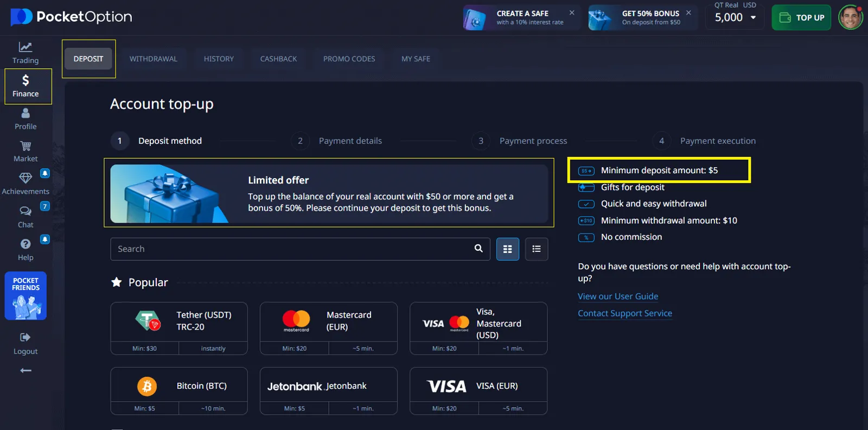Select Bitcoin (BTC) deposit method

[x=179, y=387]
